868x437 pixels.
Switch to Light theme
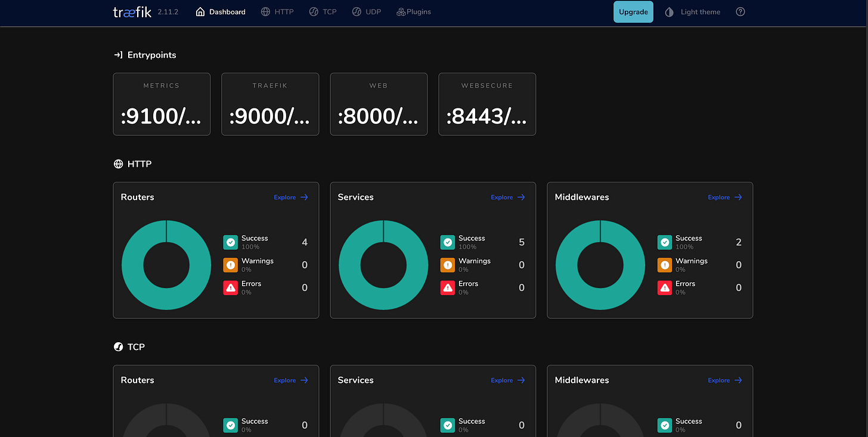pyautogui.click(x=693, y=12)
